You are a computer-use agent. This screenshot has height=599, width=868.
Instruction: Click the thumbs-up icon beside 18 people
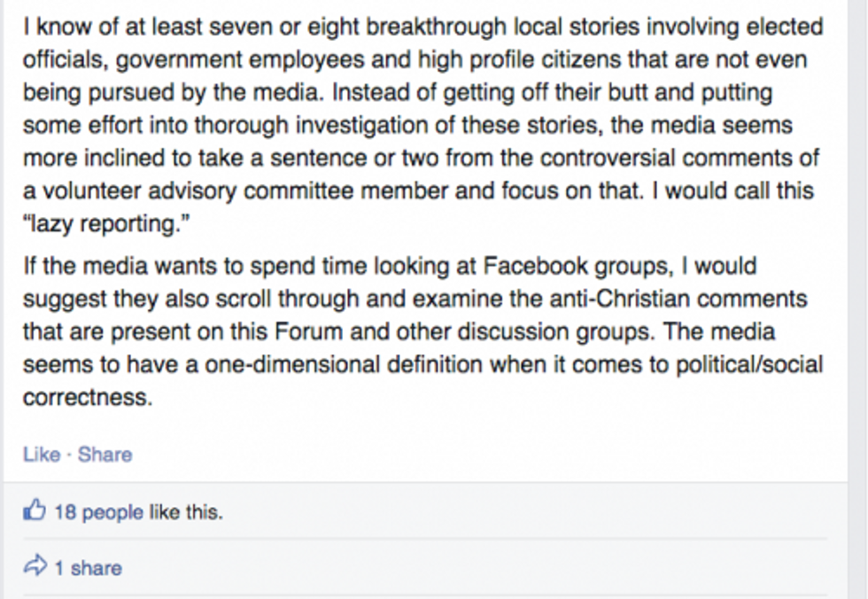[x=35, y=510]
